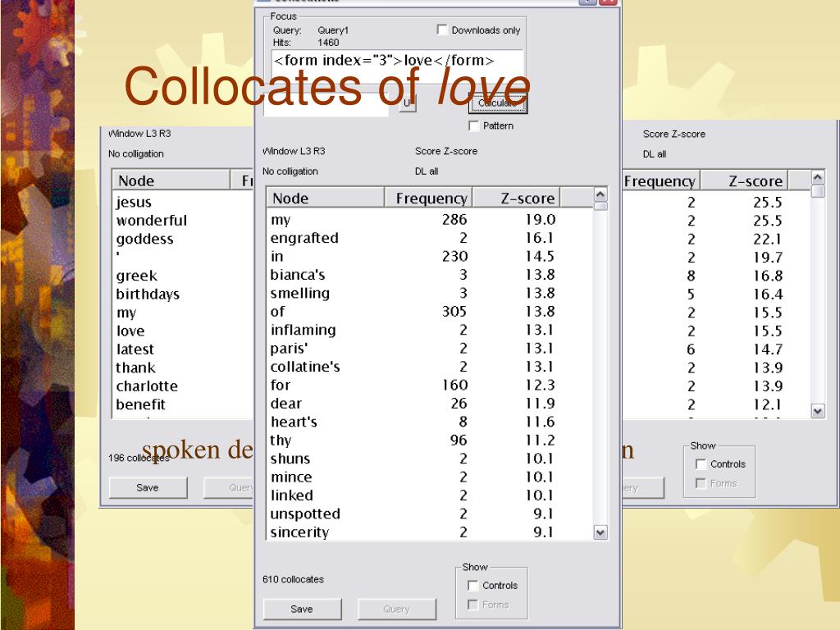Click Node header in the left window
840x630 pixels.
171,180
